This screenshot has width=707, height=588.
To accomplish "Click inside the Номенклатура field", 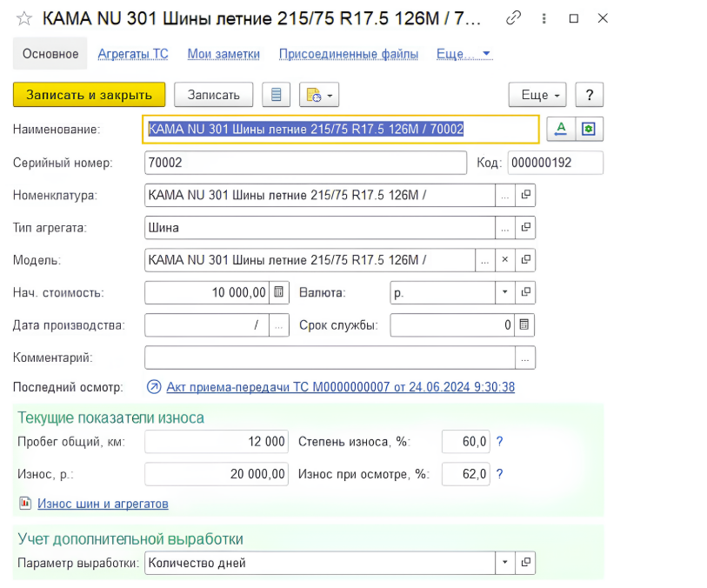I will coord(320,195).
